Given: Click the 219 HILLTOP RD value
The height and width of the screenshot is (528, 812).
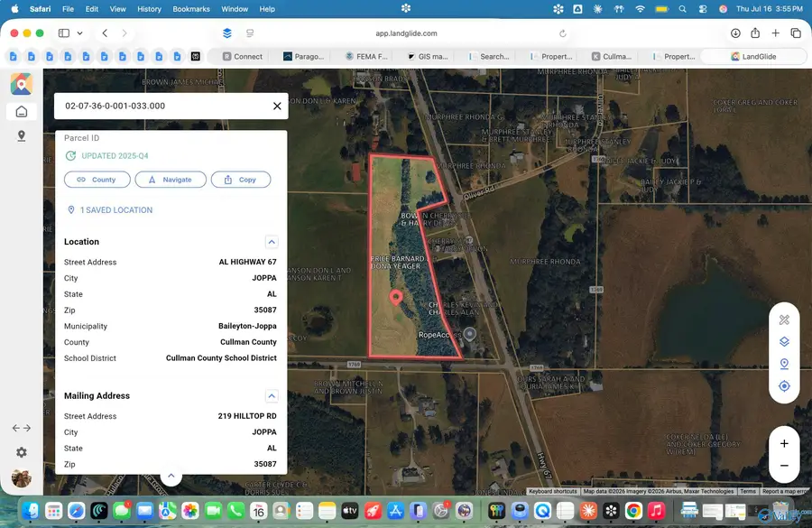Looking at the screenshot, I should [247, 416].
